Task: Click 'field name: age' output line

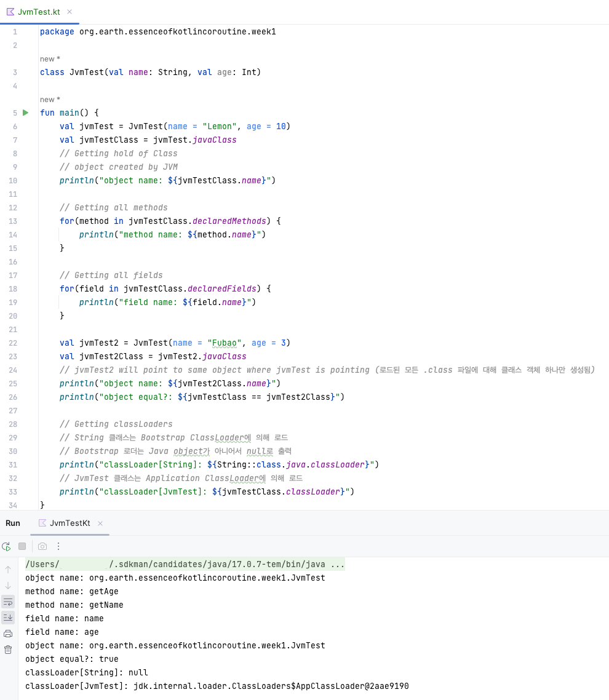Action: pos(62,632)
